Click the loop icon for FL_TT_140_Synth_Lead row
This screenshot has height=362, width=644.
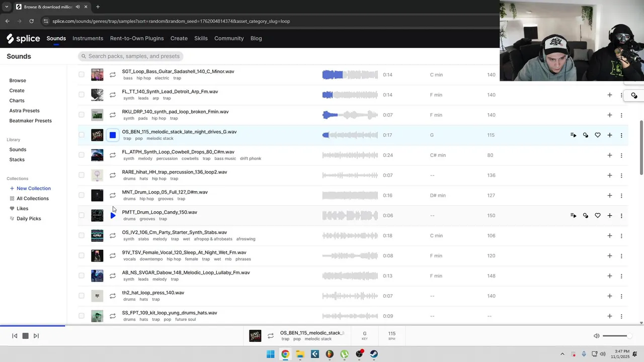[113, 95]
